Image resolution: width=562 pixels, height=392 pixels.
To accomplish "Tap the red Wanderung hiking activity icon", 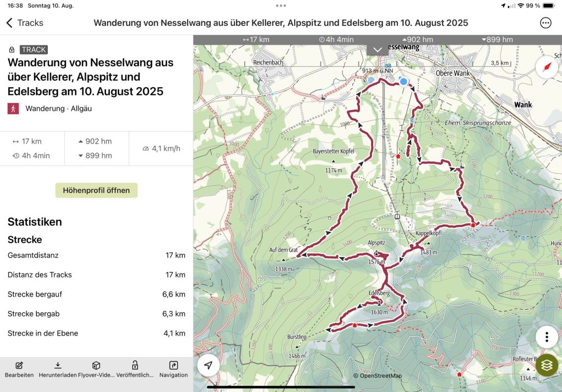I will point(13,109).
